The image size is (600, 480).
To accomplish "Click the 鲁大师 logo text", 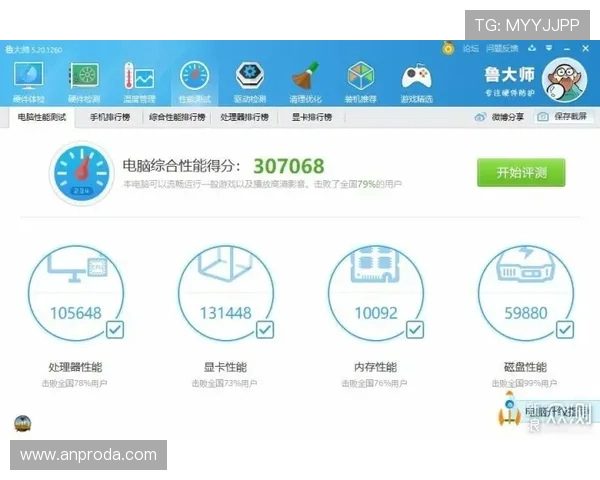I will point(509,75).
